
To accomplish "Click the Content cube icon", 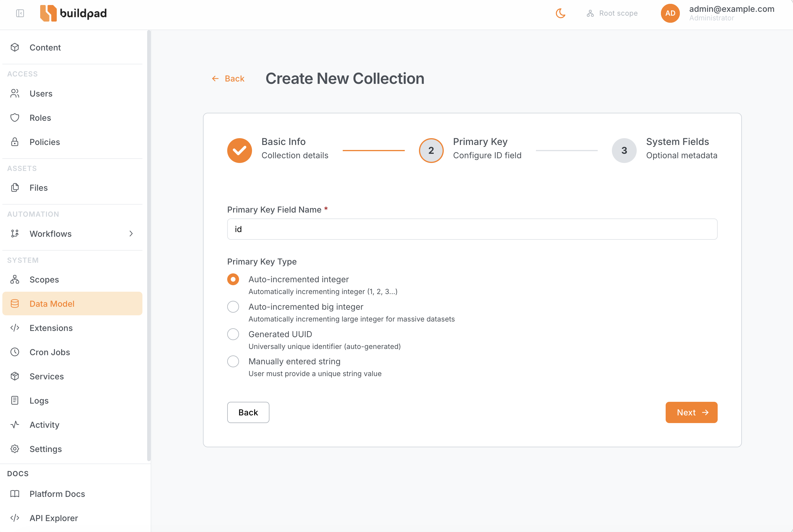I will coord(14,47).
